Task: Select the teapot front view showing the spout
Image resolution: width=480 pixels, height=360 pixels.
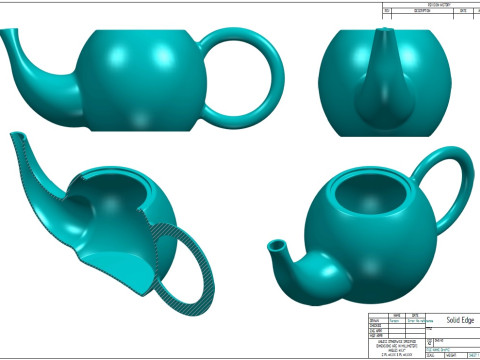Action: pyautogui.click(x=385, y=82)
